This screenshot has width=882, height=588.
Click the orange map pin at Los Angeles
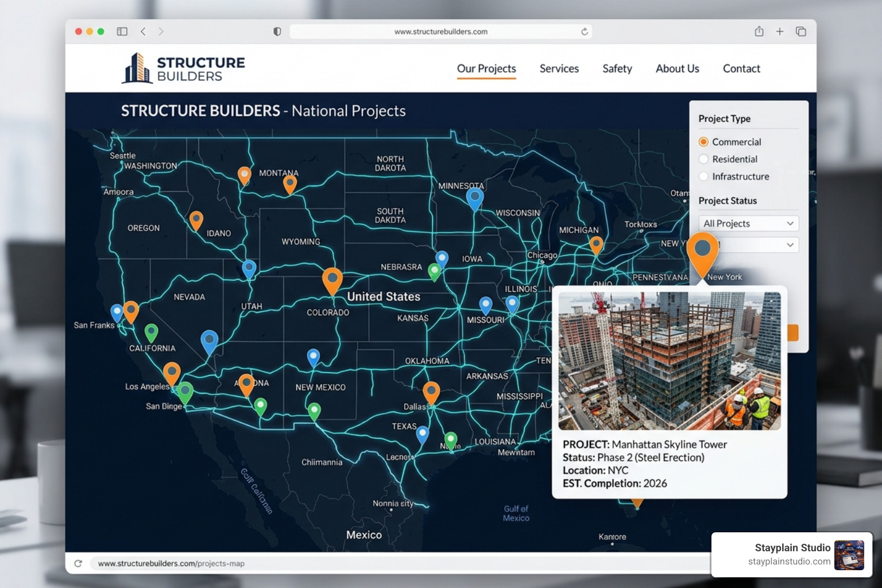coord(172,374)
